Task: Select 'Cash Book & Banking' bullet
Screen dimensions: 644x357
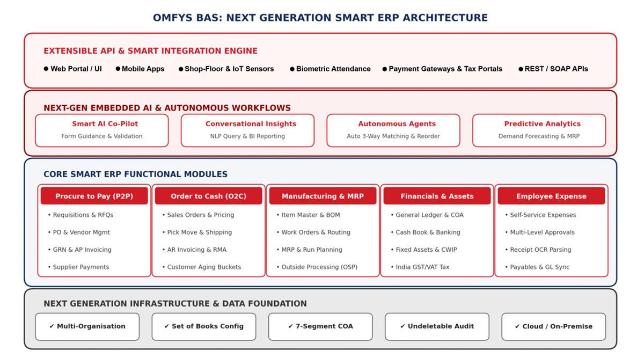Action: [426, 232]
